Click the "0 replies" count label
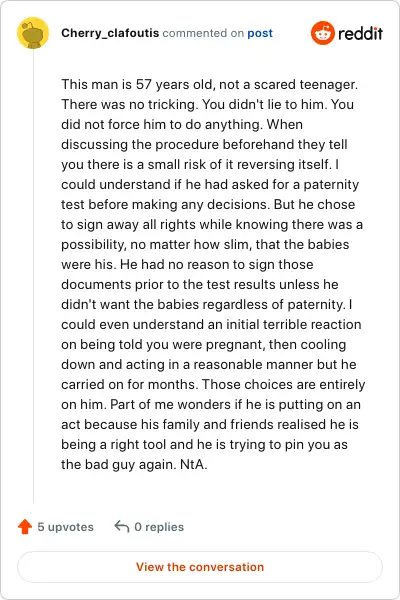This screenshot has width=400, height=600. point(159,527)
